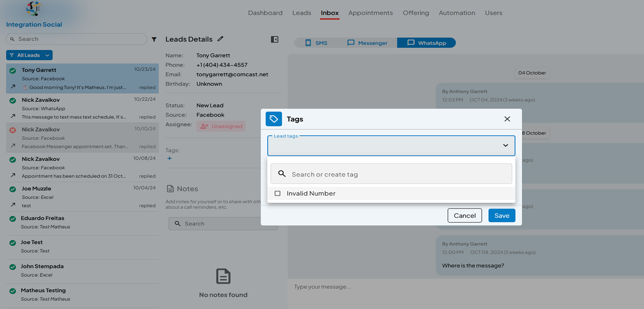Close the Tags dialog

click(x=507, y=119)
